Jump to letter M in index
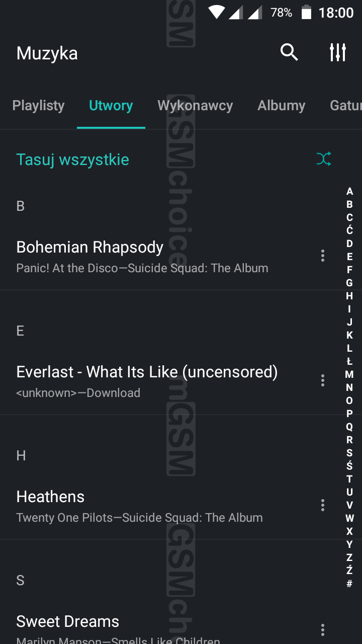 349,374
